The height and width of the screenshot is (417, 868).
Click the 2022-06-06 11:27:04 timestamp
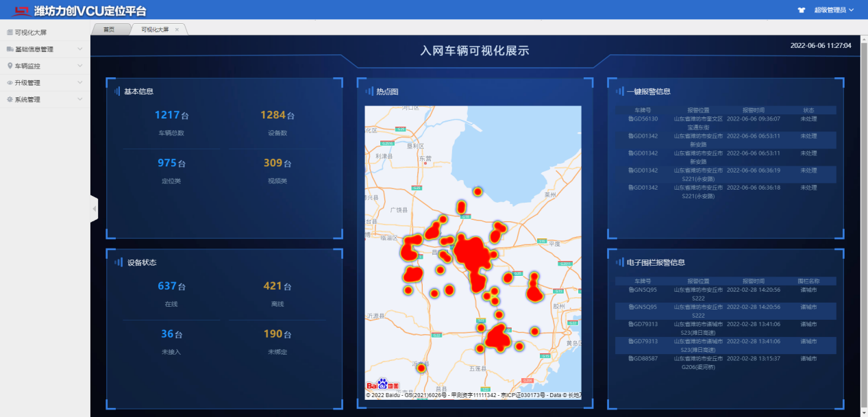(821, 45)
